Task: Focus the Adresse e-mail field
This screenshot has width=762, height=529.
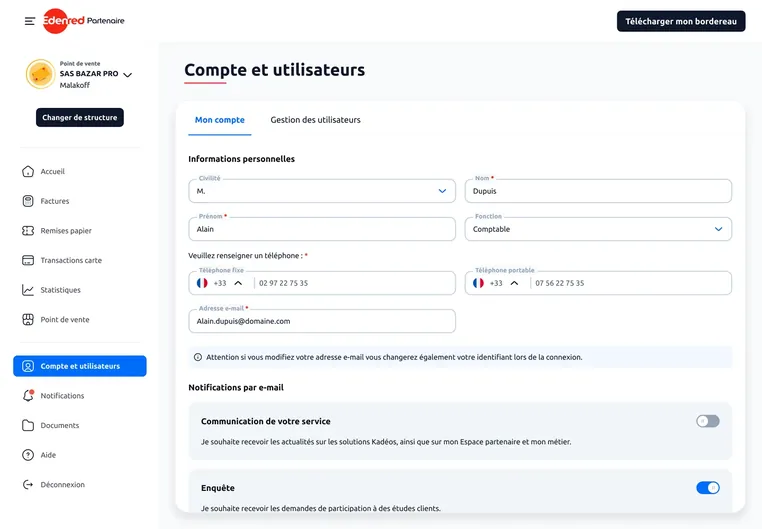Action: [322, 321]
